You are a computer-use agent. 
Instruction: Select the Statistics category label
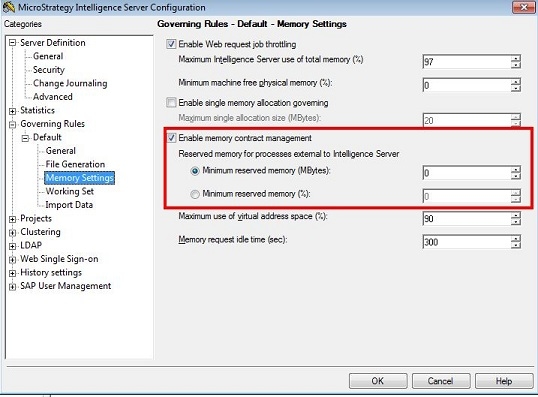point(37,110)
